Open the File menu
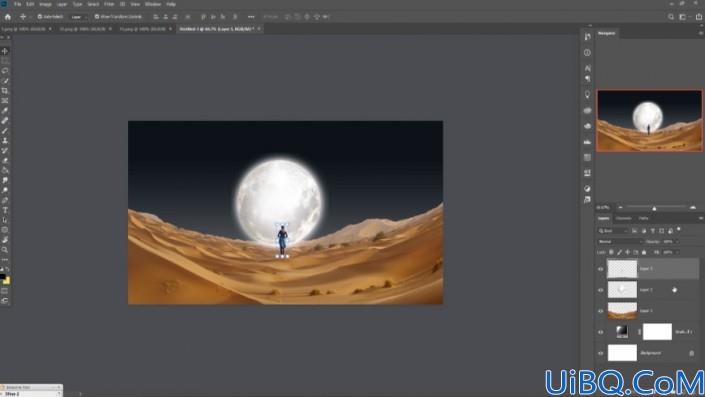This screenshot has width=705, height=397. pos(17,4)
